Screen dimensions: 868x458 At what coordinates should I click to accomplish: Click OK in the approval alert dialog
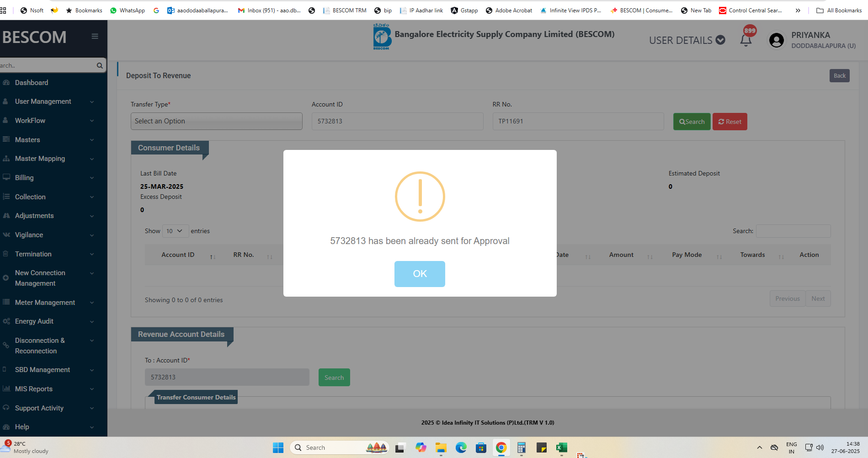tap(420, 274)
